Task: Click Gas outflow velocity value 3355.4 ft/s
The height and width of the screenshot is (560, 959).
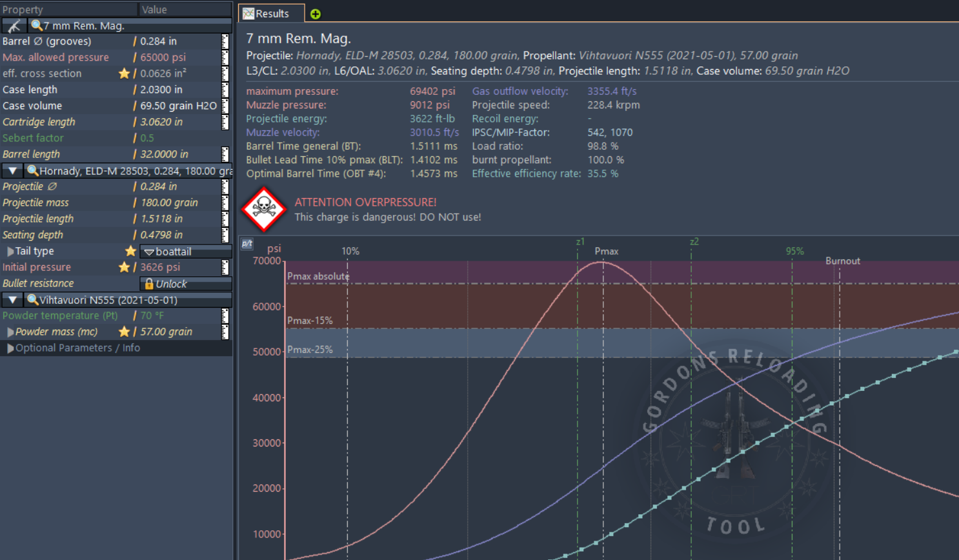Action: click(612, 91)
